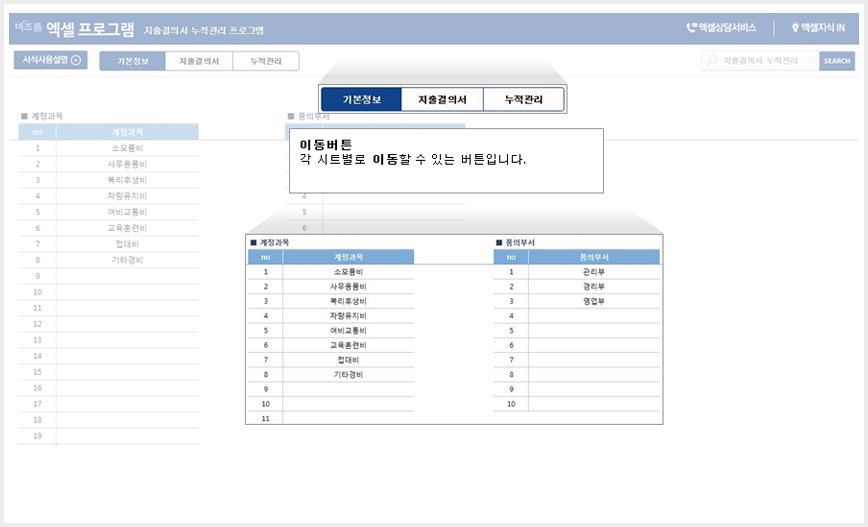Select 차량유지비 in the magnified account table
Screen dimensions: 868x527
pyautogui.click(x=348, y=316)
